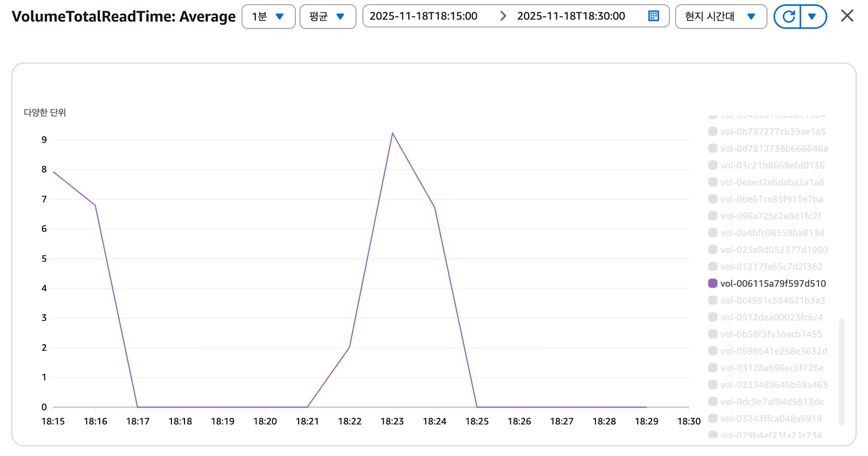Click the 18:23 x-axis time label

click(392, 421)
